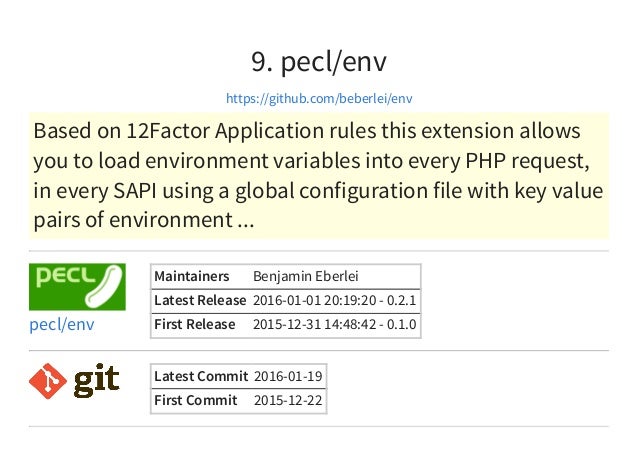Click the word 'git' in git logo
638x465 pixels.
96,380
